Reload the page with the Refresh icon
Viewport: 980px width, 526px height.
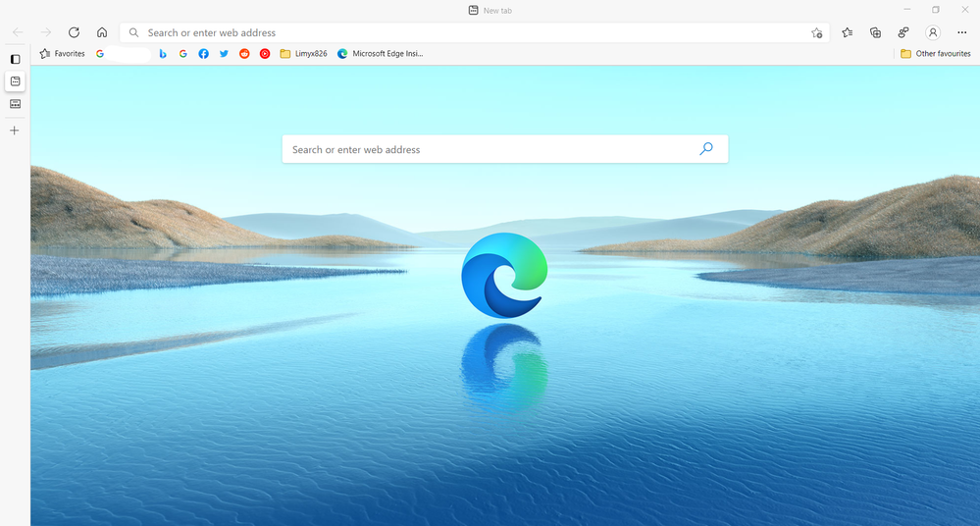[x=74, y=32]
